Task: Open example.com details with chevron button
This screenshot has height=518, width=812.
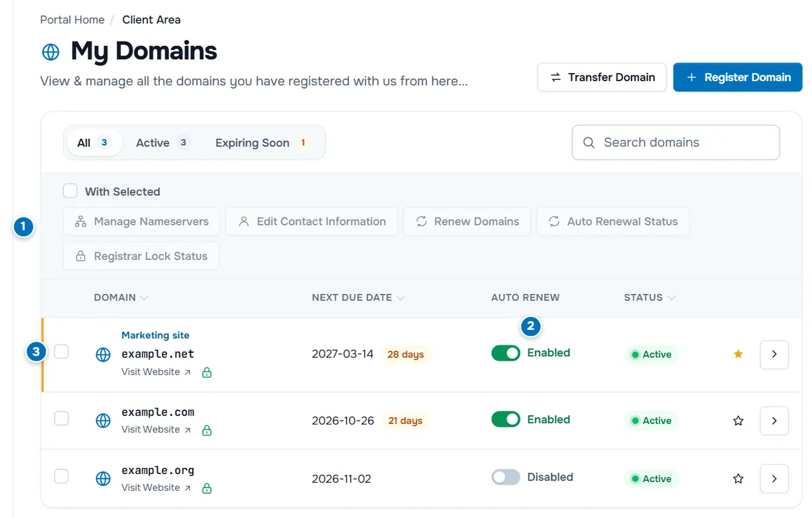Action: [774, 420]
